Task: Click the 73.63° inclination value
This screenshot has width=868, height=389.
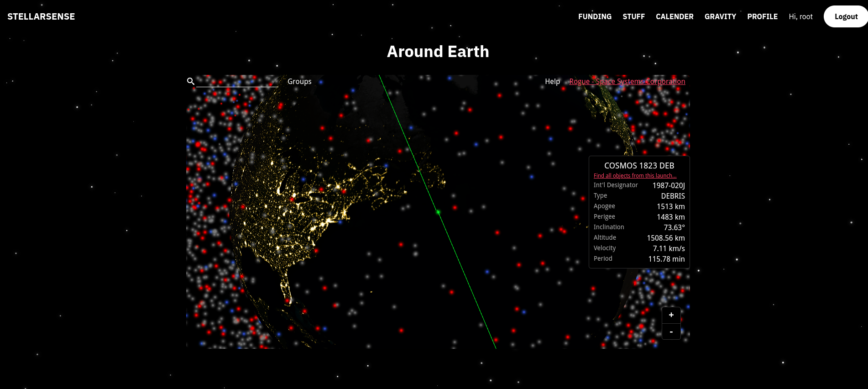Action: pos(674,227)
